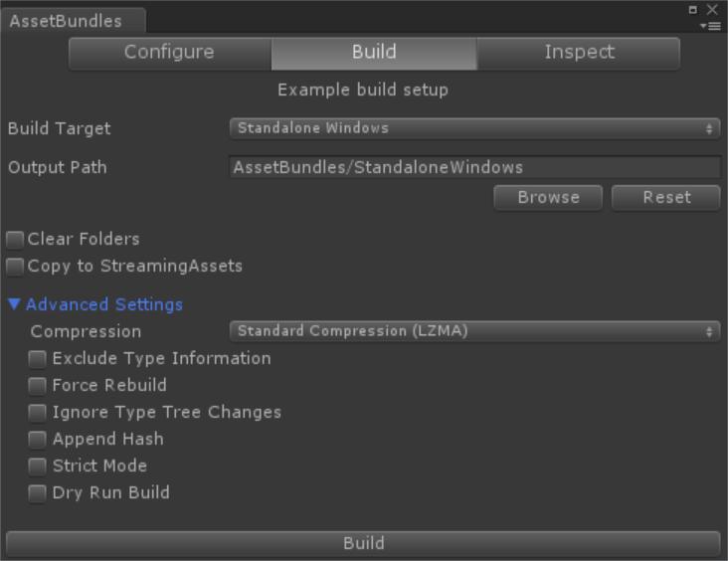The height and width of the screenshot is (561, 728).
Task: Maximize the AssetBundles window
Action: [x=693, y=9]
